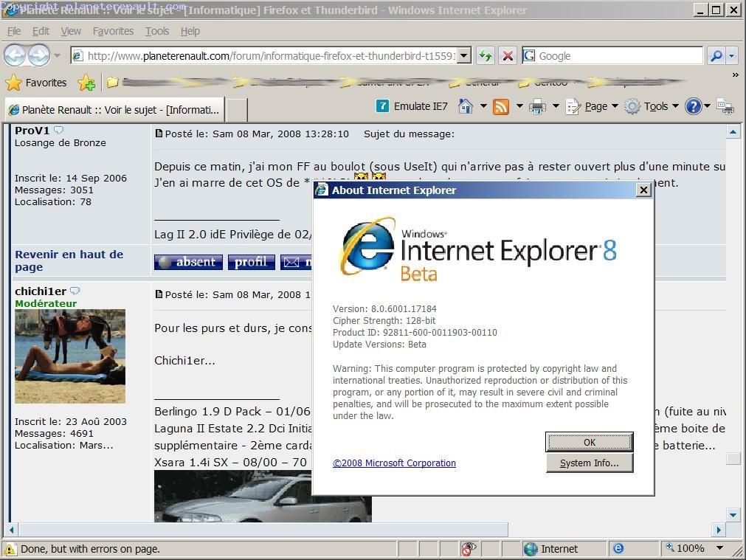
Task: Expand the favorites bar overflow chevron
Action: coord(736,75)
